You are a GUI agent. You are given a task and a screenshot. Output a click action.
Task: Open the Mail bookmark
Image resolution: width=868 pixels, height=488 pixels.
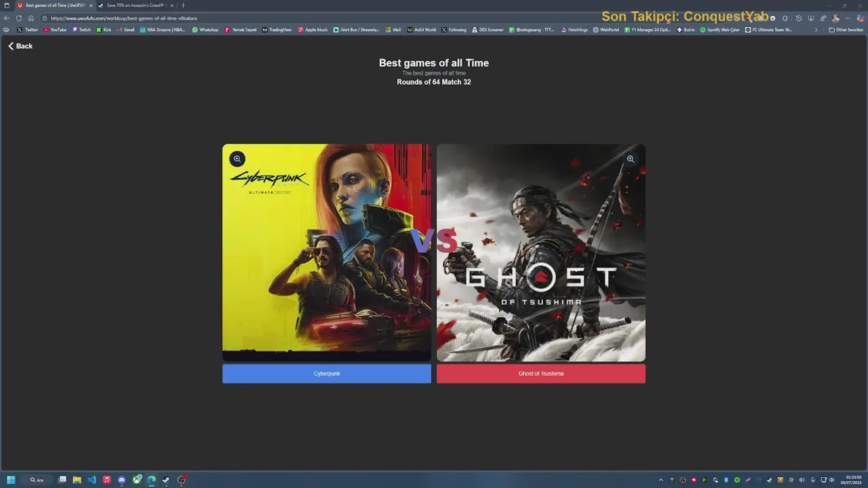tap(393, 30)
